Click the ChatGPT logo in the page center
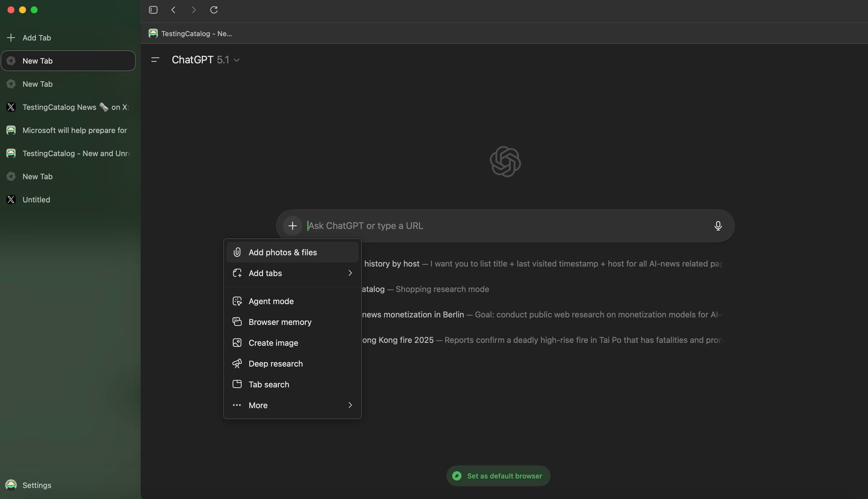This screenshot has height=499, width=868. 505,161
